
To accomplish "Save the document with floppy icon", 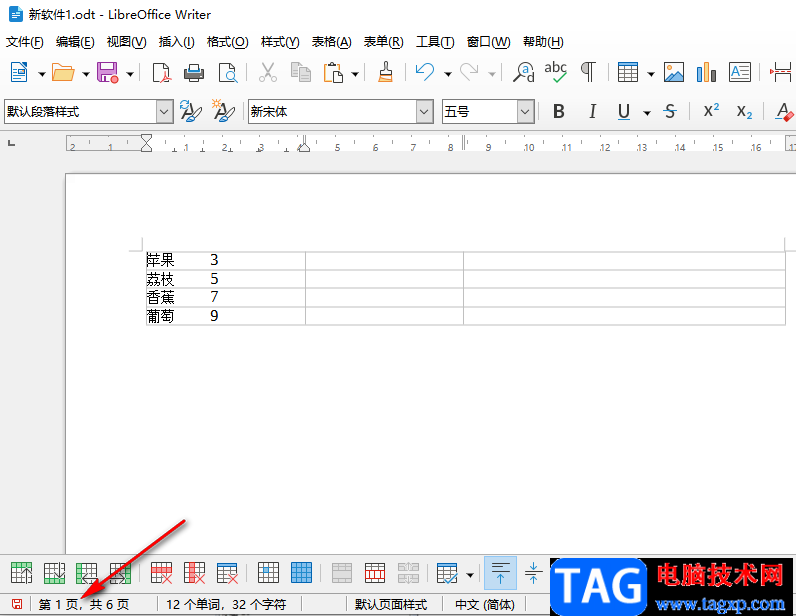I will 107,73.
